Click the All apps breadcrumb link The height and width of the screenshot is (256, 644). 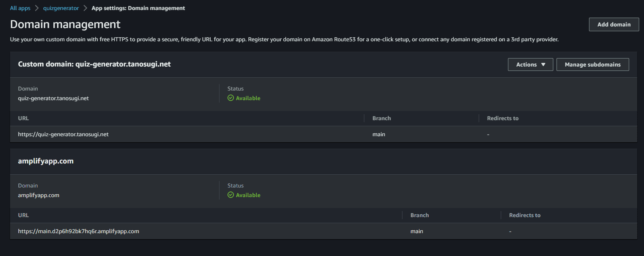[x=20, y=8]
